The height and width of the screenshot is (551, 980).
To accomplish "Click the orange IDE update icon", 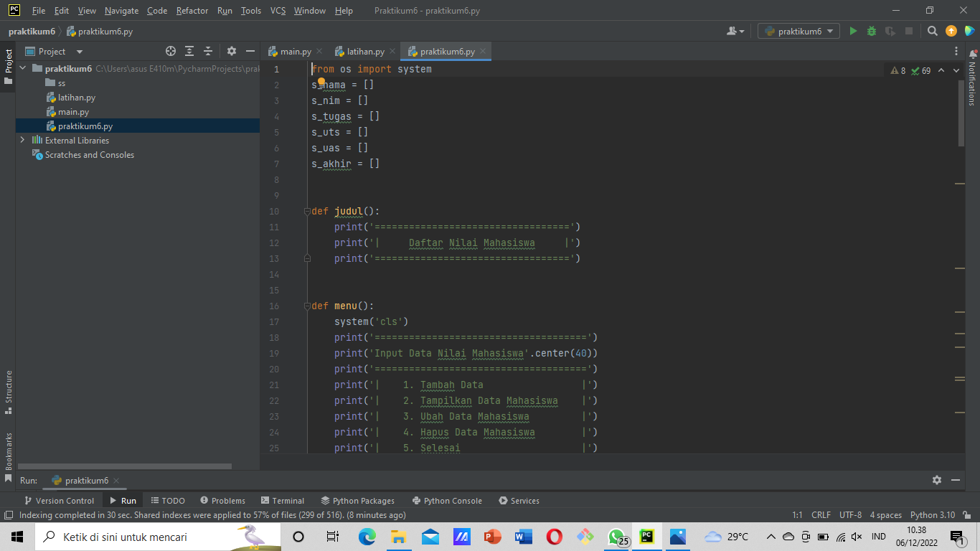I will 951,32.
